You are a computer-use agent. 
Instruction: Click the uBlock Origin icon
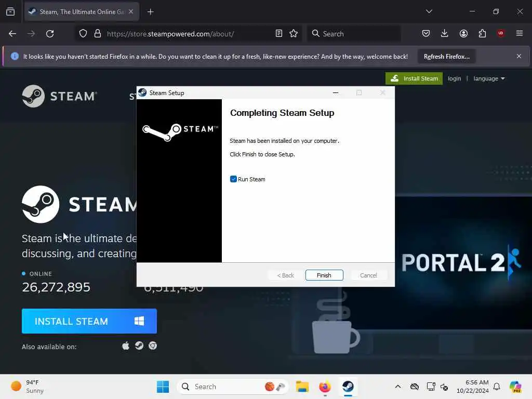point(501,33)
